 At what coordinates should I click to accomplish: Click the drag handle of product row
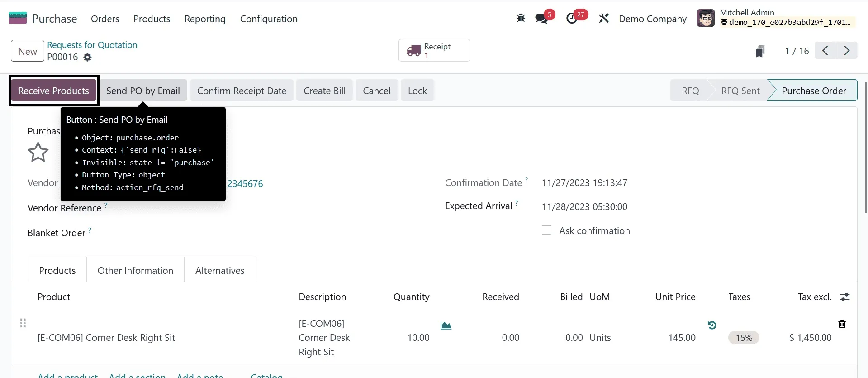[x=23, y=323]
